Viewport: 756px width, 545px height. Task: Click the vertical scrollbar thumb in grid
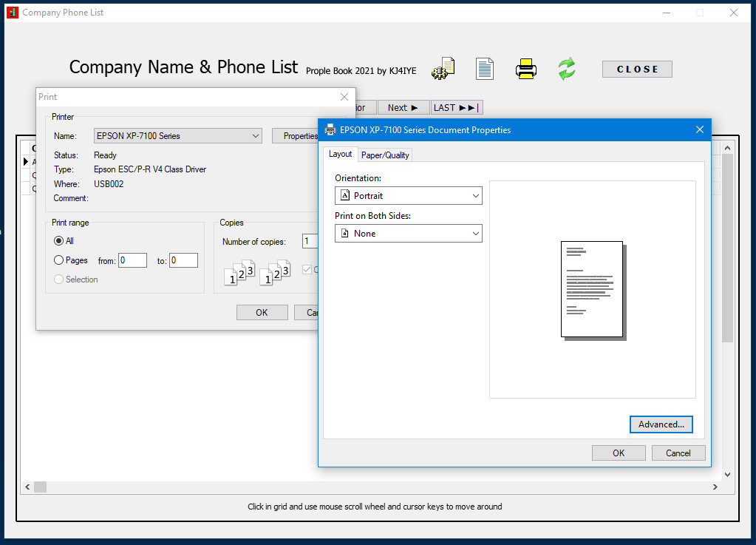tap(728, 248)
